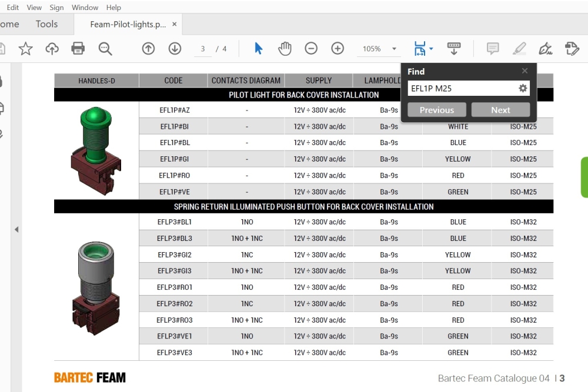This screenshot has width=588, height=392.
Task: Zoom out with the minus icon
Action: pyautogui.click(x=311, y=49)
